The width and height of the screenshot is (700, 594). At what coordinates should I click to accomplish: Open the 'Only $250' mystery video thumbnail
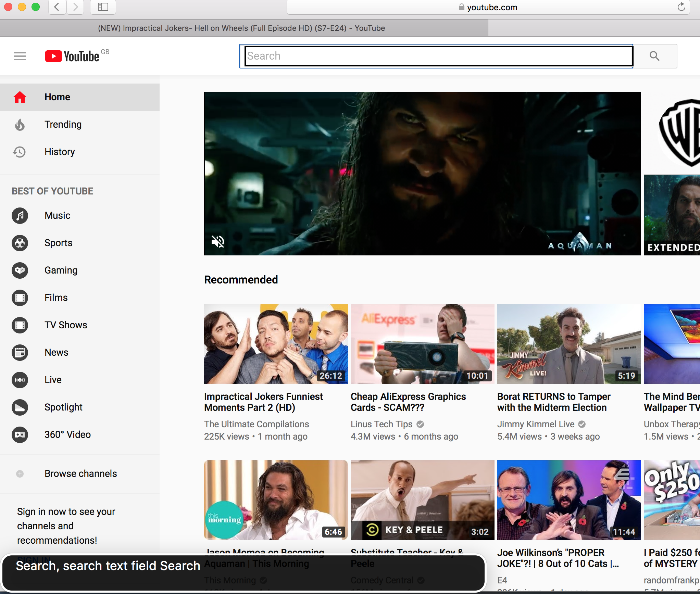pos(672,500)
